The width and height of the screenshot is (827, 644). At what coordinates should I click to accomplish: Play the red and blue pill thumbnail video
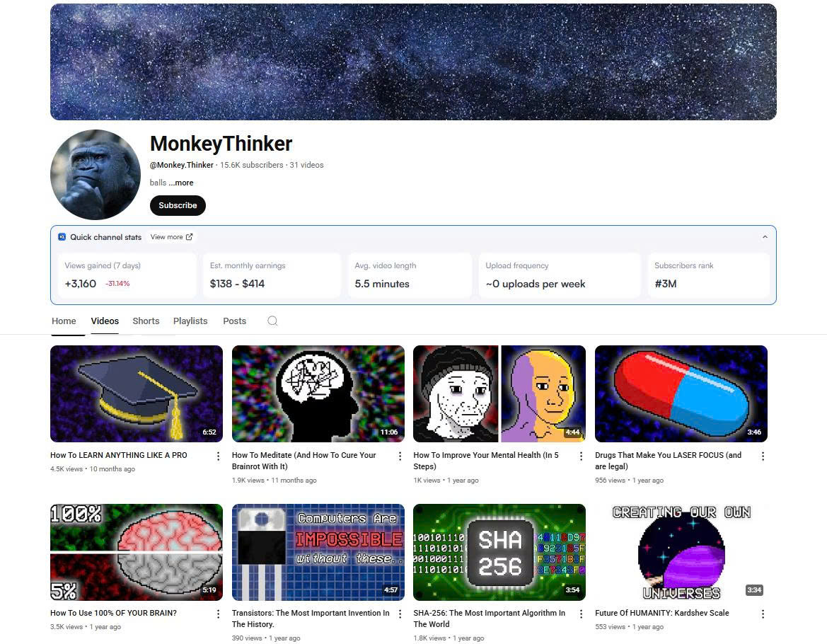click(x=681, y=393)
